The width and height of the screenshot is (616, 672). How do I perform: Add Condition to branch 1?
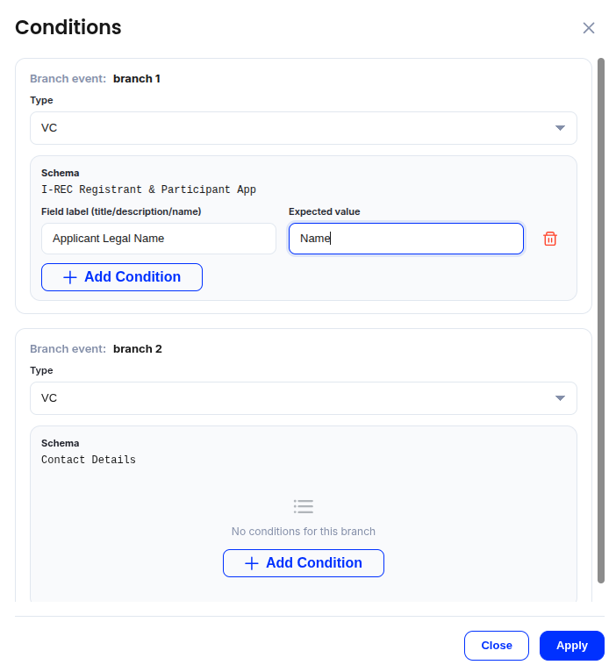[122, 277]
